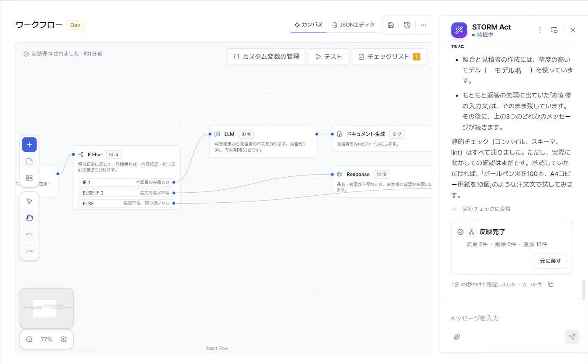Open the three-dot more menu beside history
The image size is (588, 364).
(423, 25)
